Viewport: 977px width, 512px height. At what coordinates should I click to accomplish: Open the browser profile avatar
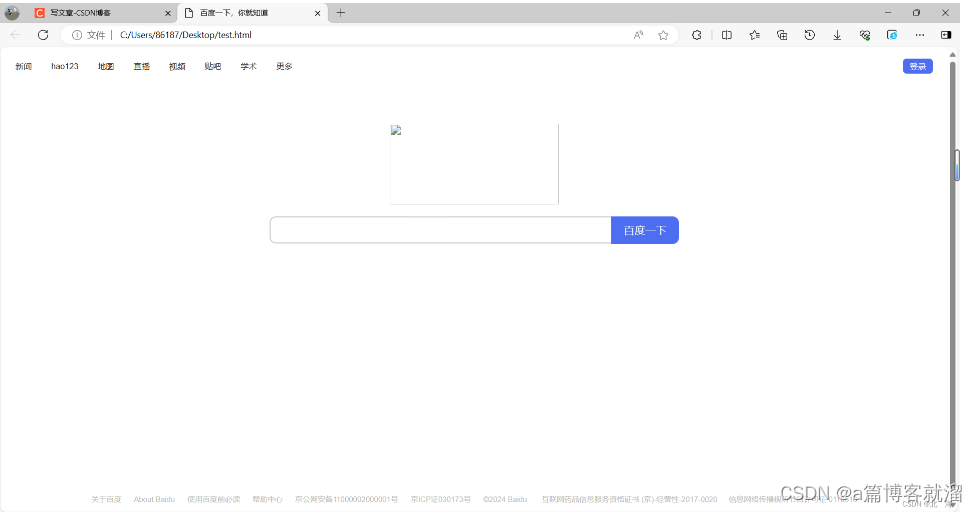(12, 12)
